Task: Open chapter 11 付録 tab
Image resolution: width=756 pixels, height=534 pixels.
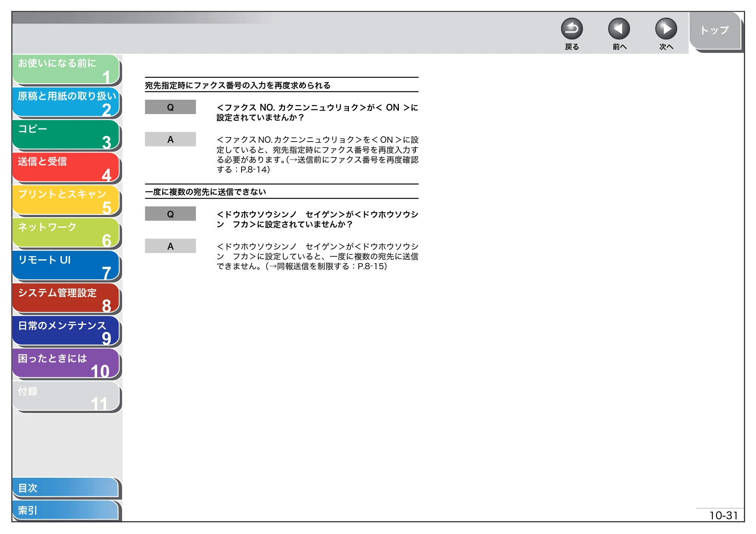Action: pos(66,397)
